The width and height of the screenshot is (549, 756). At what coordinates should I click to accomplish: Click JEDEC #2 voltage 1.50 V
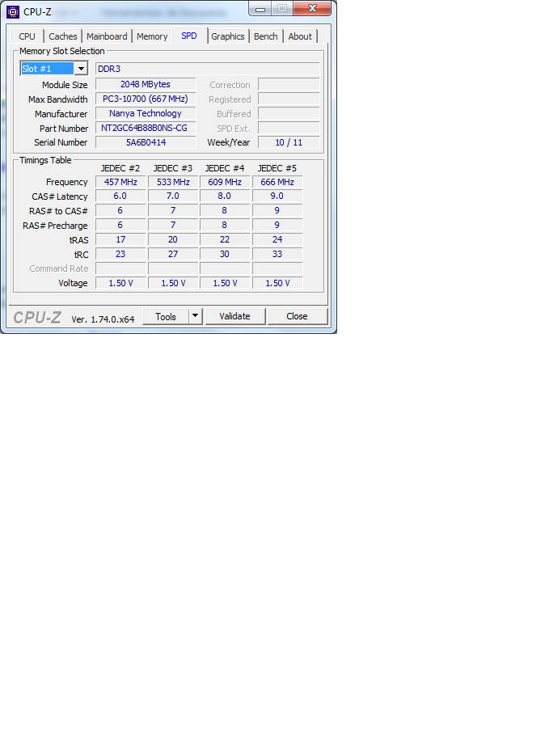(120, 283)
